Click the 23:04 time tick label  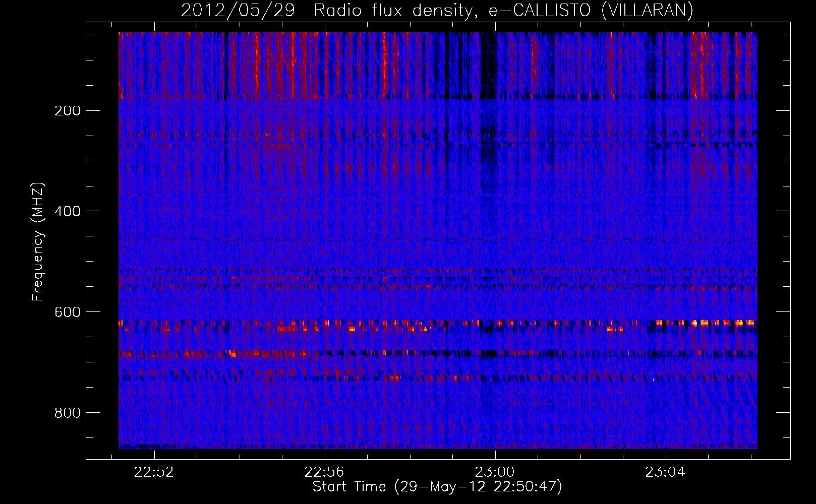pos(665,472)
